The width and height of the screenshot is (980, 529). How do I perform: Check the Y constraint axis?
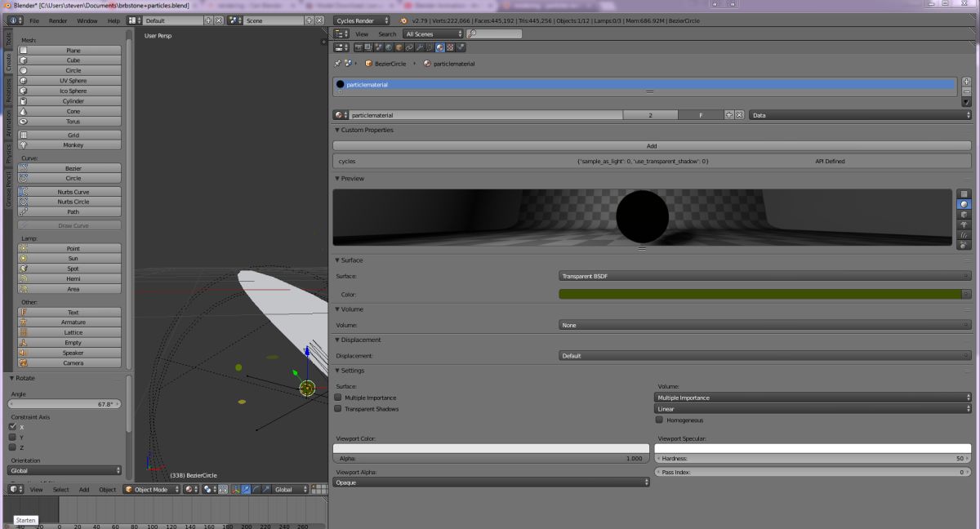tap(12, 438)
